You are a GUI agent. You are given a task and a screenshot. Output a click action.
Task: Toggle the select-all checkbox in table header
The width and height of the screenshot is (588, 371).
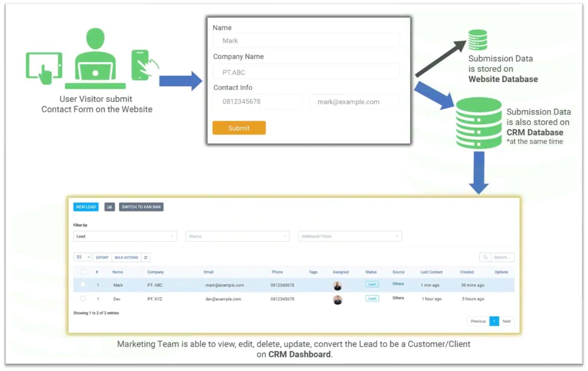(84, 272)
